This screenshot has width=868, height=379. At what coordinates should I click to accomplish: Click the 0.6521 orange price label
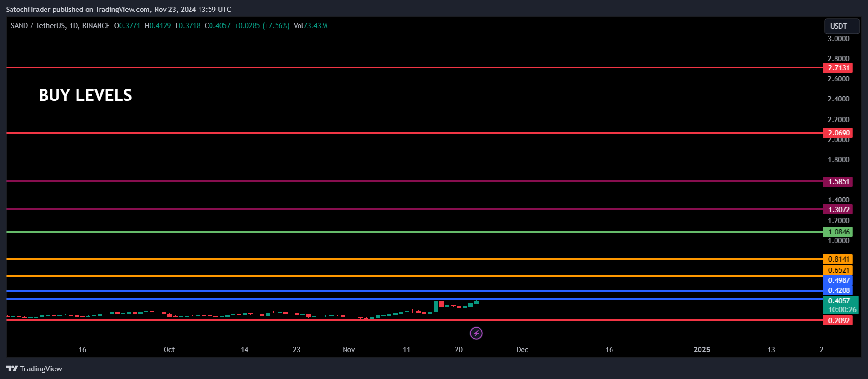pyautogui.click(x=838, y=270)
